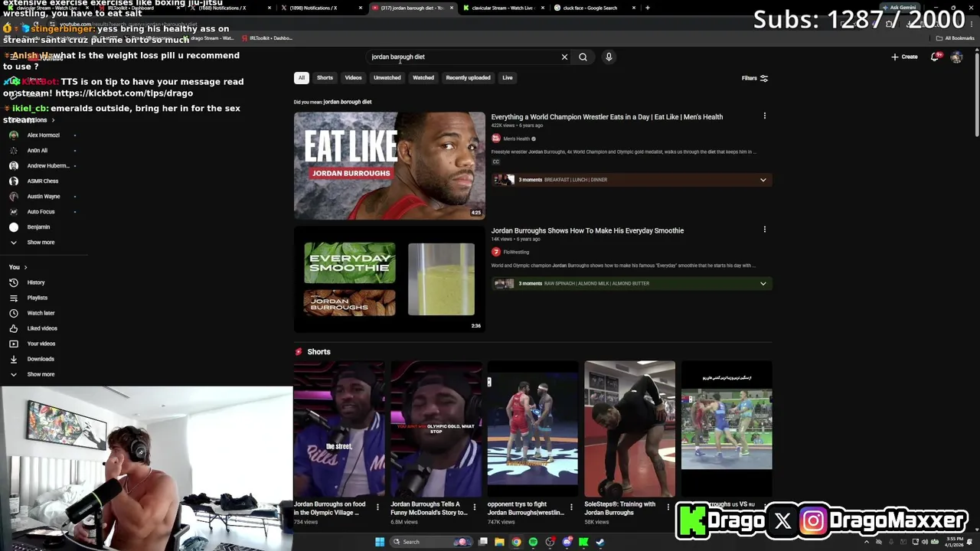
Task: Open Task View on taskbar
Action: (x=483, y=542)
